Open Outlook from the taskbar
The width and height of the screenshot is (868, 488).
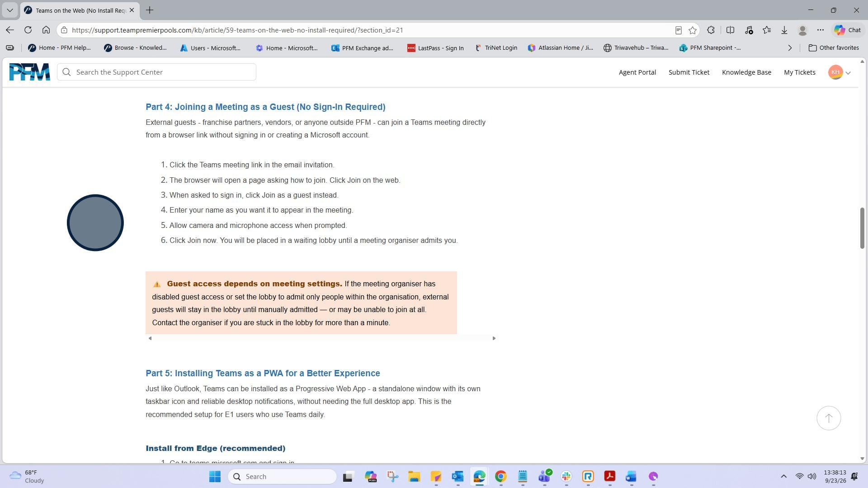[458, 476]
